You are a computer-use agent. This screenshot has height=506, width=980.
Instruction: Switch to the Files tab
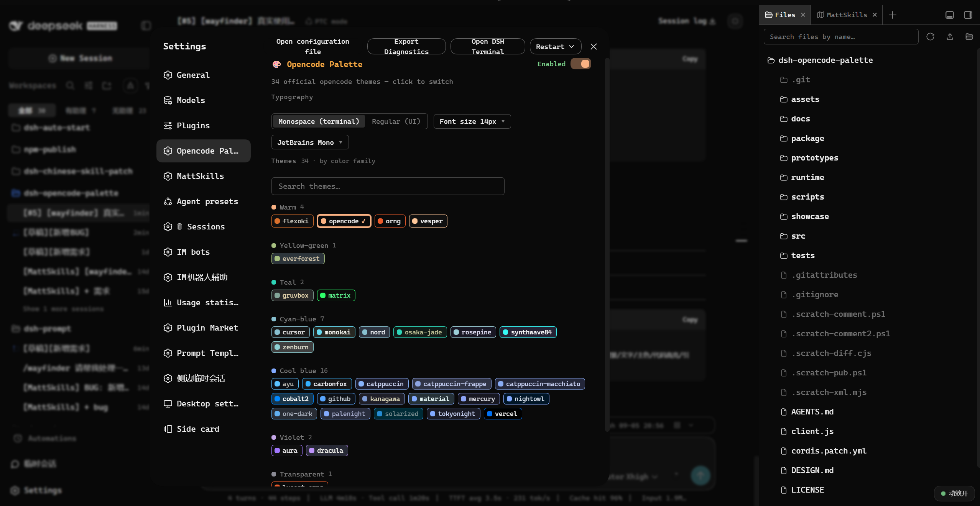click(x=780, y=15)
